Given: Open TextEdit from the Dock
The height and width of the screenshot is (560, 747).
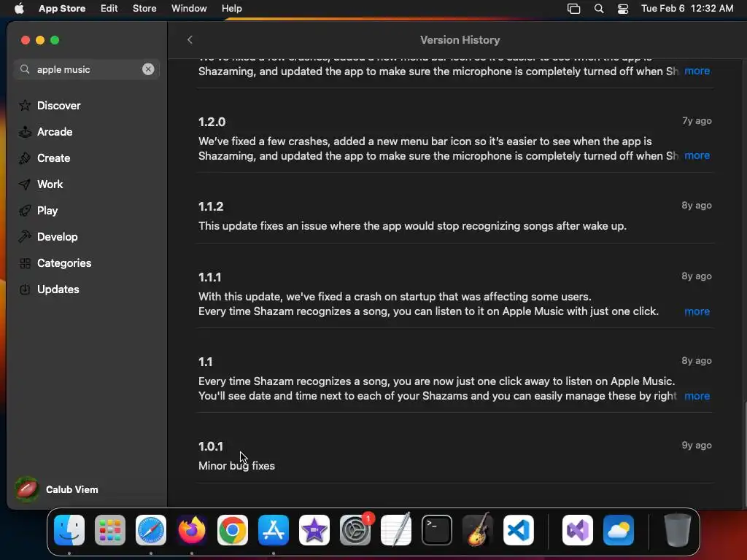Looking at the screenshot, I should point(396,530).
